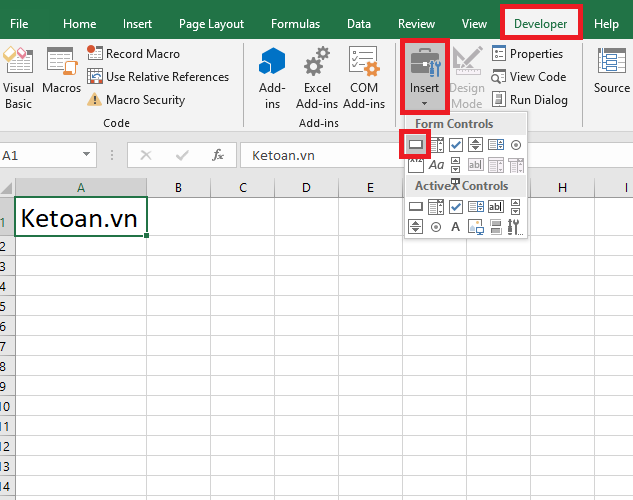The image size is (633, 500).
Task: Start Record Macro
Action: (133, 54)
